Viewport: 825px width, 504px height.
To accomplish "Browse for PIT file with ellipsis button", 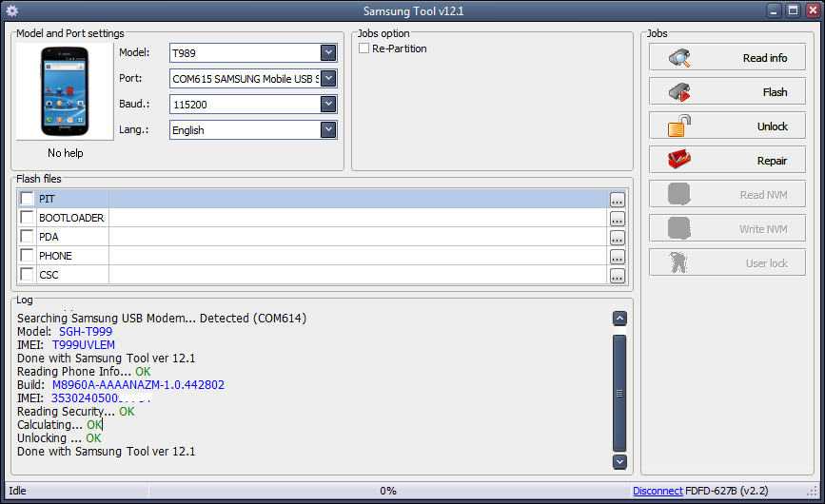I will (x=618, y=200).
